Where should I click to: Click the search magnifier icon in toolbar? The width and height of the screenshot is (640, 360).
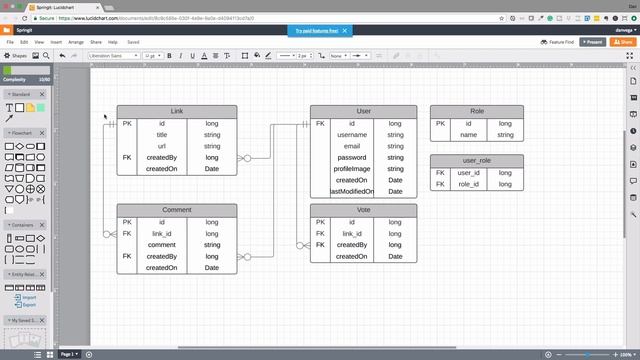tap(46, 56)
